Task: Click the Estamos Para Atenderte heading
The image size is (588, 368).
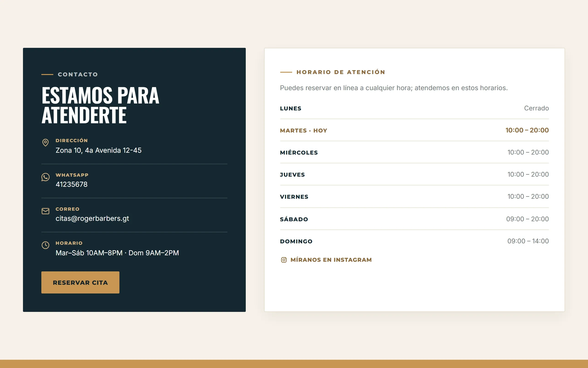Action: point(100,105)
